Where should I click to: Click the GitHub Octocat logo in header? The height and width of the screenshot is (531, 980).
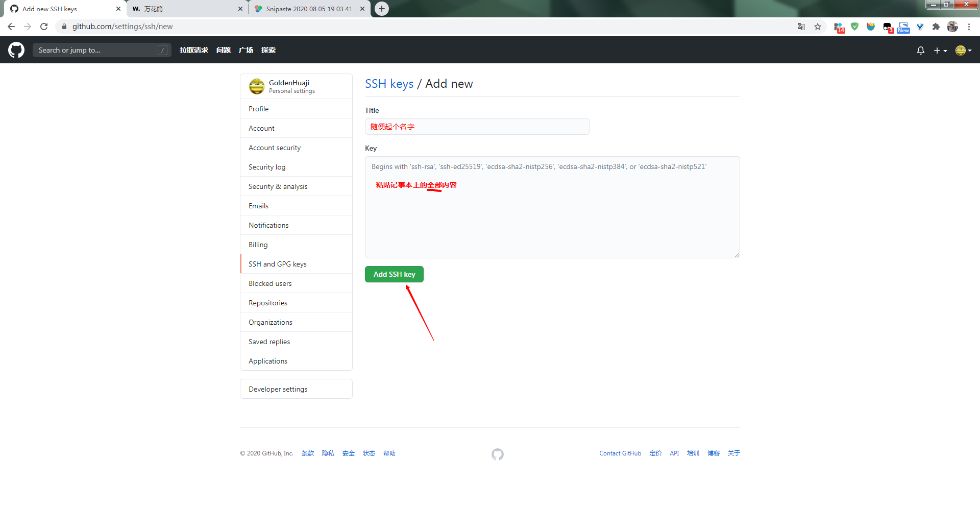point(16,50)
